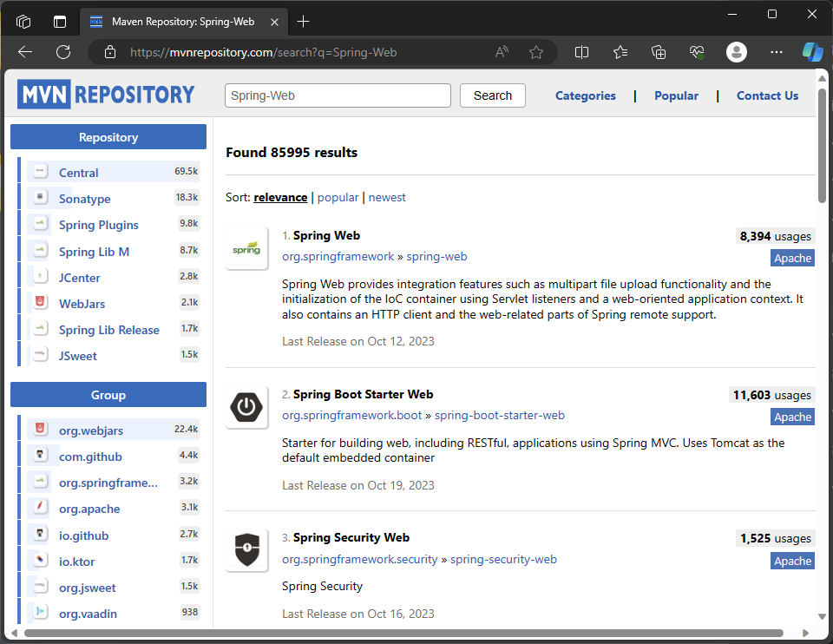
Task: Open the Spring Security Web result title
Action: click(x=351, y=538)
